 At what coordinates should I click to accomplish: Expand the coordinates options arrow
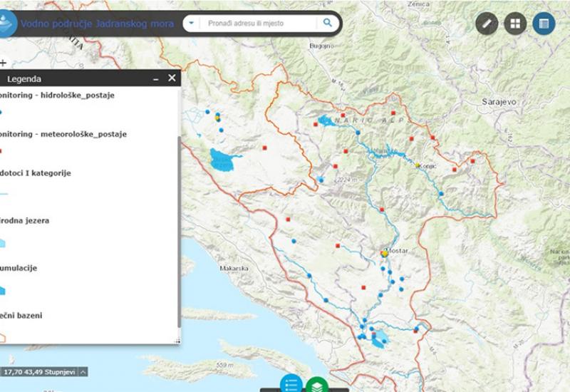[x=83, y=372]
